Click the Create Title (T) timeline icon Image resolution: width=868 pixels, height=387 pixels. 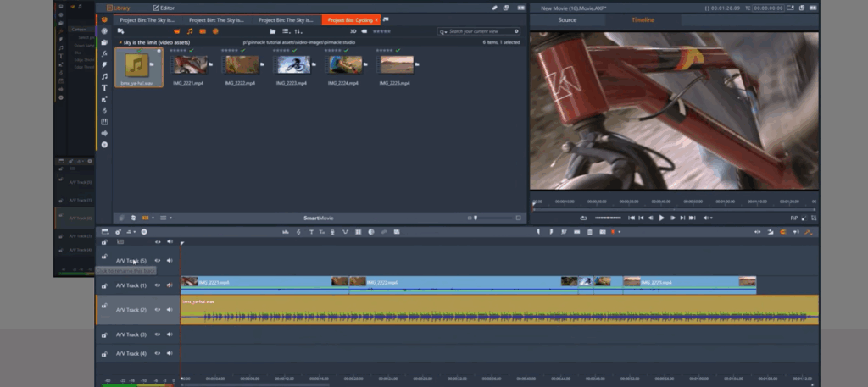[311, 232]
